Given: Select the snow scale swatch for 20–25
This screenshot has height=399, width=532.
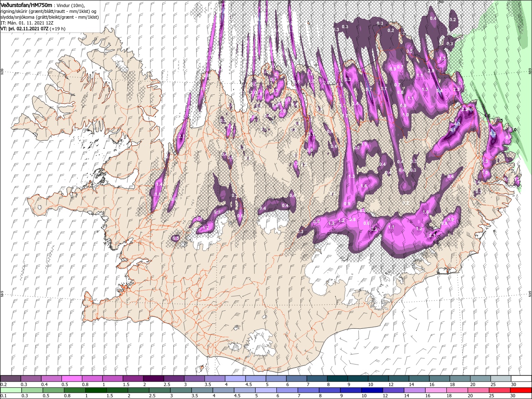Looking at the screenshot, I should (x=480, y=378).
